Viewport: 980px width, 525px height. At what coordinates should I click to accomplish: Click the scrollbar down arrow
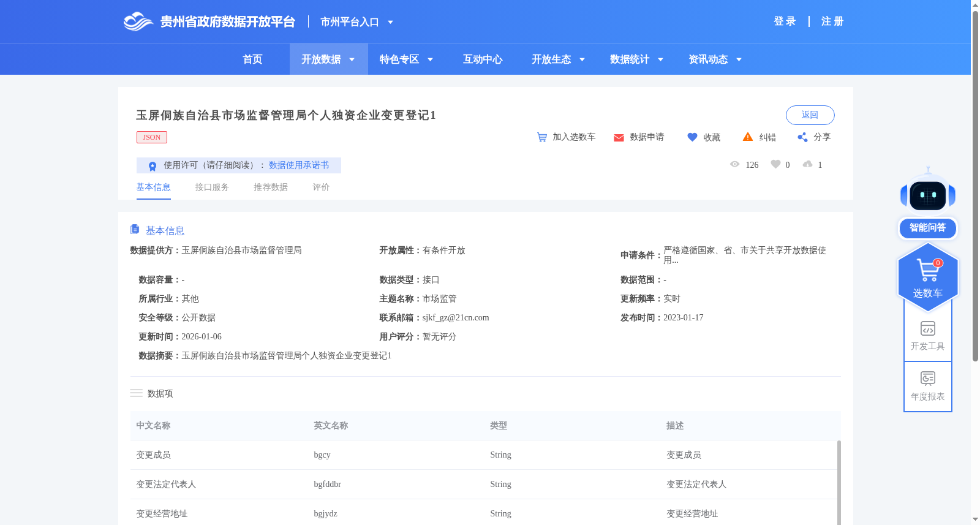coord(975,519)
